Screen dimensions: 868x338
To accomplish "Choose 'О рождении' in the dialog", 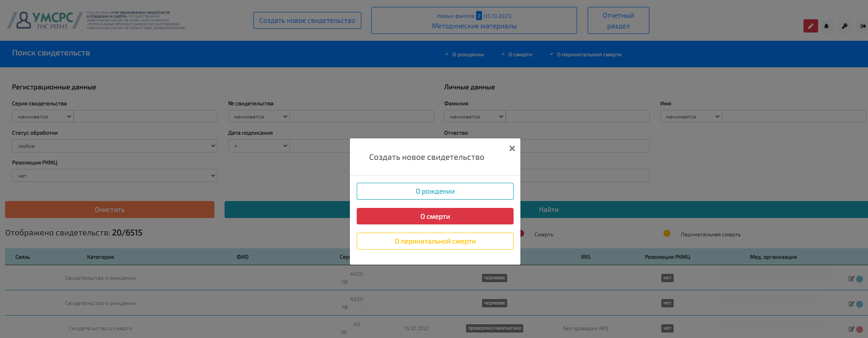I will [x=435, y=191].
